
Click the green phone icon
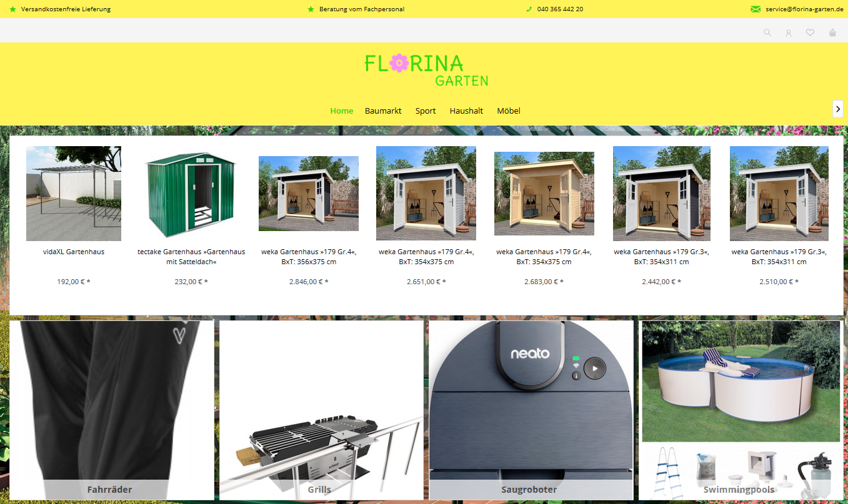point(529,9)
